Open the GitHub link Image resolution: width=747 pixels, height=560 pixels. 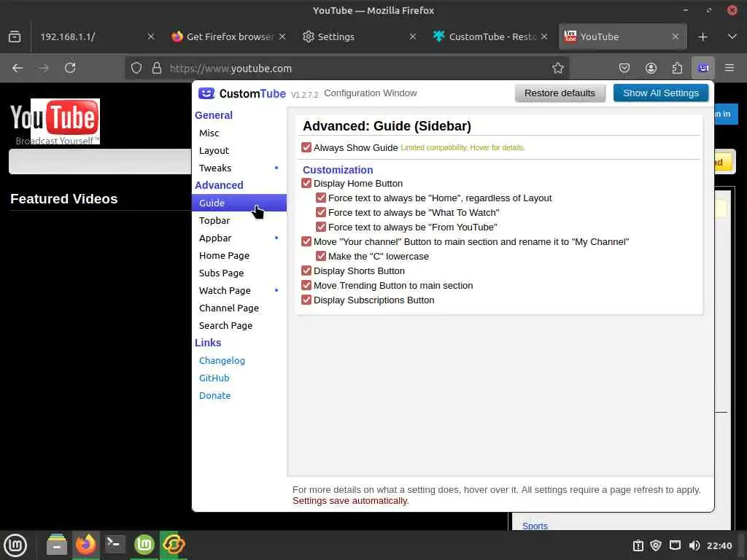pos(214,378)
